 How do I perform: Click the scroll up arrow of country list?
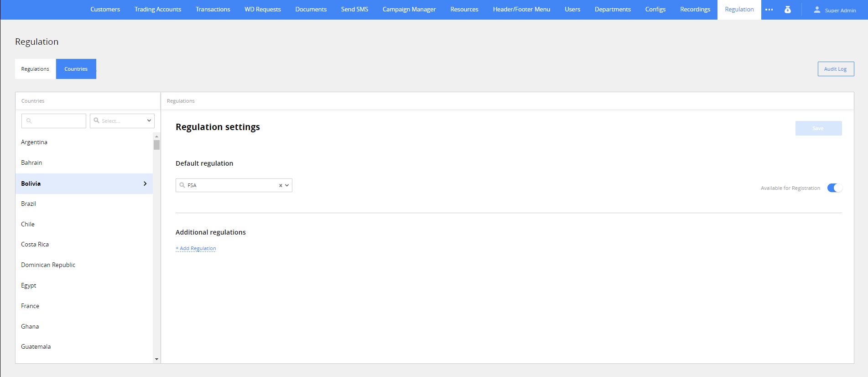pos(156,136)
